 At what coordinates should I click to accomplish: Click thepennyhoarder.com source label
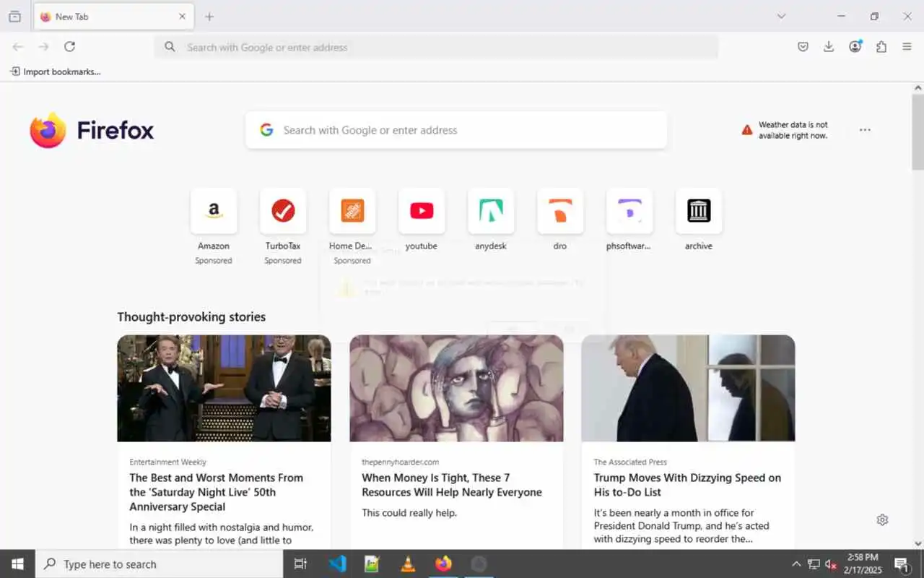click(400, 462)
